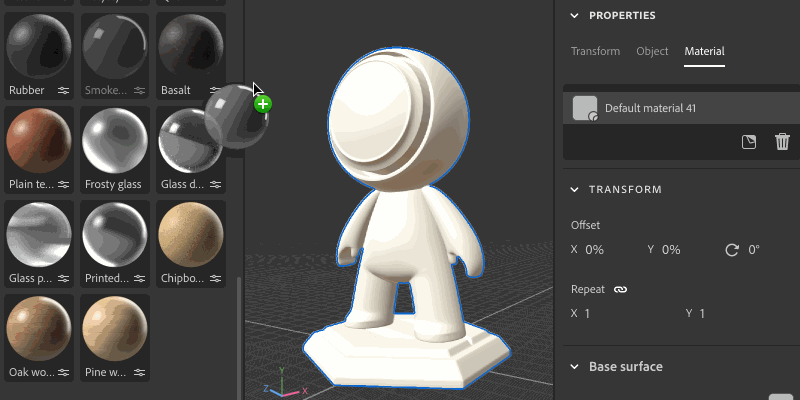Click the XYZ axis gizmo in viewport
The height and width of the screenshot is (400, 800).
pos(285,383)
